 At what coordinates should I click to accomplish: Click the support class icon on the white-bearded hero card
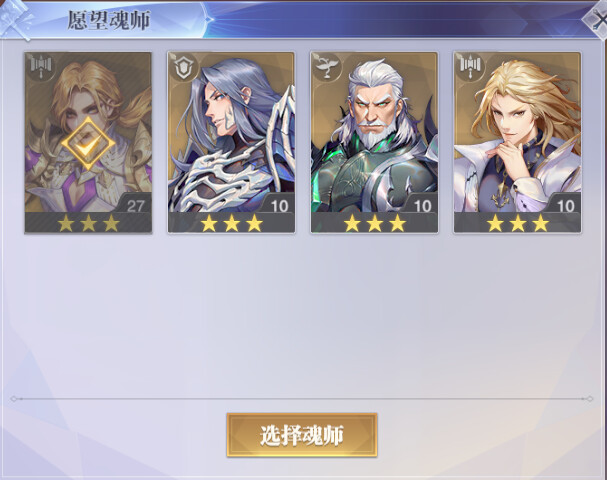tap(326, 67)
